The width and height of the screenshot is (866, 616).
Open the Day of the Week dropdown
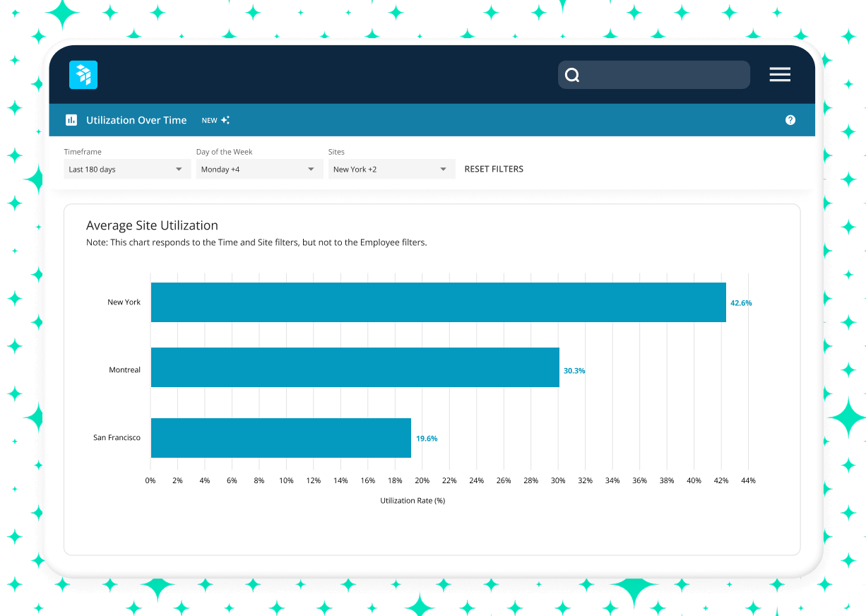click(x=259, y=170)
